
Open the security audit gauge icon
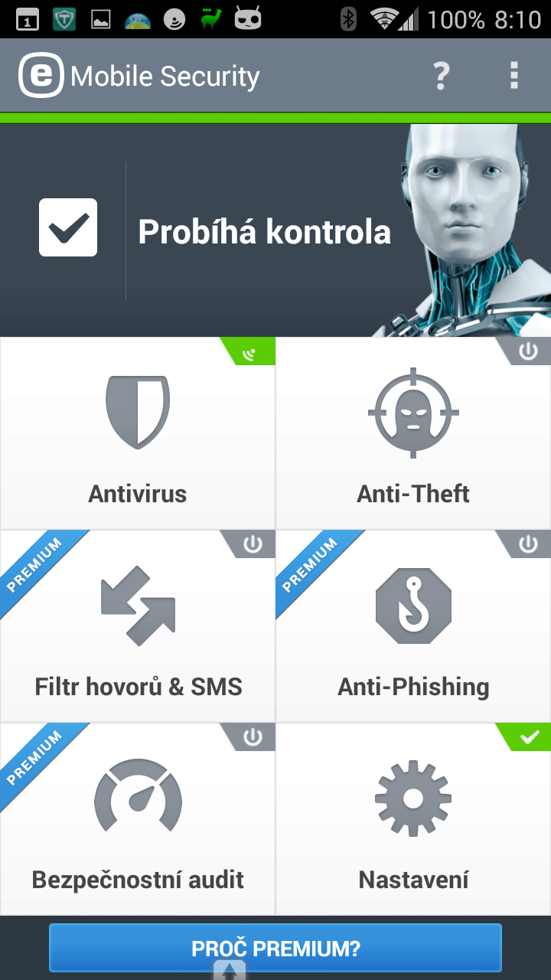tap(138, 795)
